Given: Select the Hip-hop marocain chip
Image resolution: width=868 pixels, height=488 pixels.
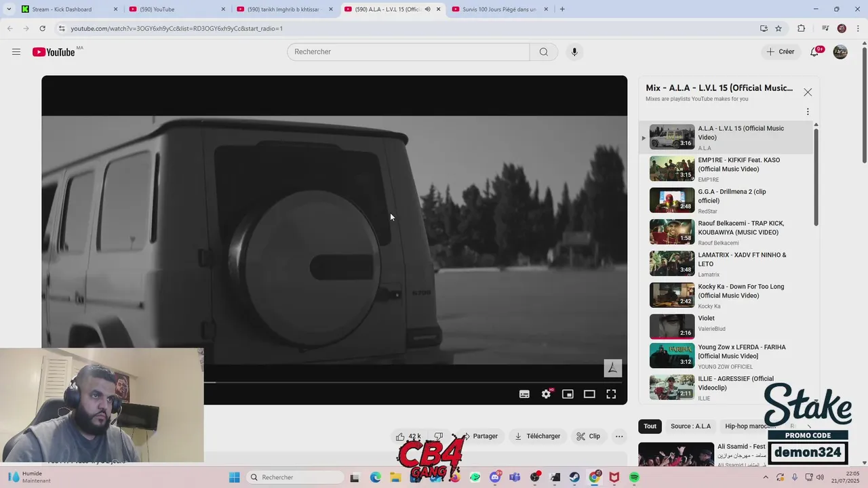Looking at the screenshot, I should tap(750, 426).
